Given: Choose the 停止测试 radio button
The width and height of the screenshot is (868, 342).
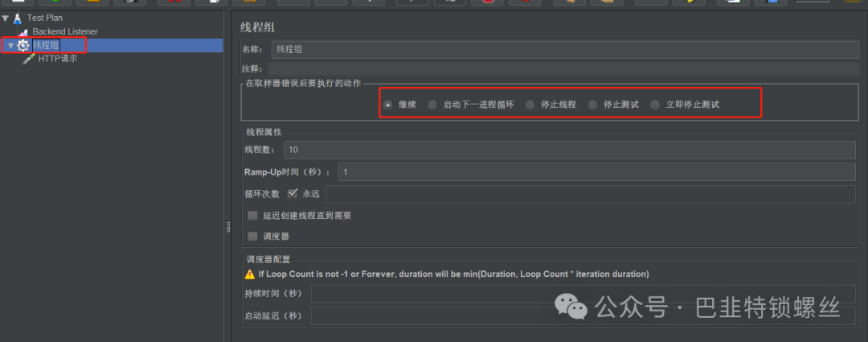Looking at the screenshot, I should (x=593, y=104).
